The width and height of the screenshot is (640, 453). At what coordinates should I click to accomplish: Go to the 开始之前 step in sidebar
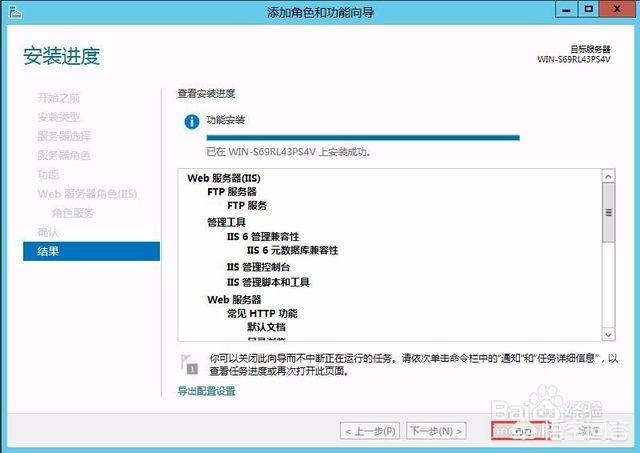(58, 98)
